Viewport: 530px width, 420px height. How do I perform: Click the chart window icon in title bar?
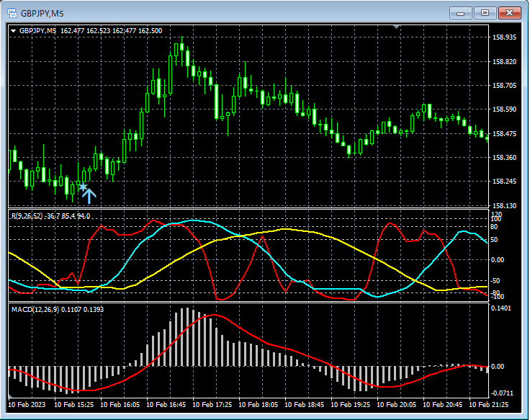tap(12, 13)
